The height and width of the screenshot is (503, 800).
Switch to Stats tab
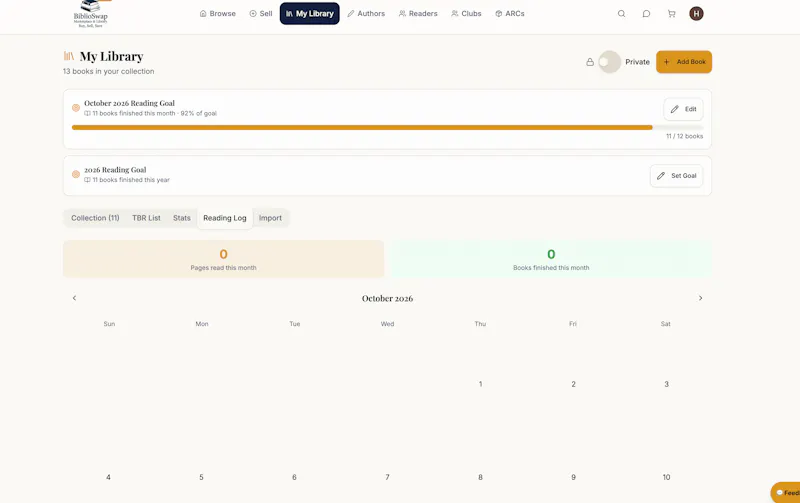182,218
